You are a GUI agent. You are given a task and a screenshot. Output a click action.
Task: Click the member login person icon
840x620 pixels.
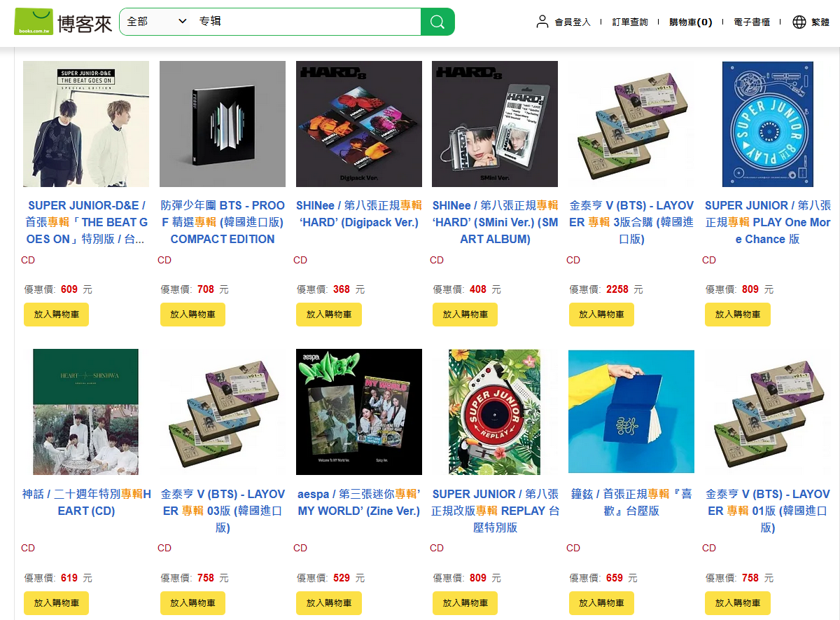(542, 22)
